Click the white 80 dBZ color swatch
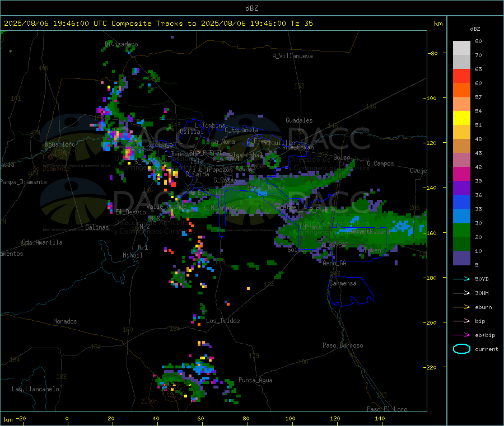The width and height of the screenshot is (504, 426). tap(461, 48)
